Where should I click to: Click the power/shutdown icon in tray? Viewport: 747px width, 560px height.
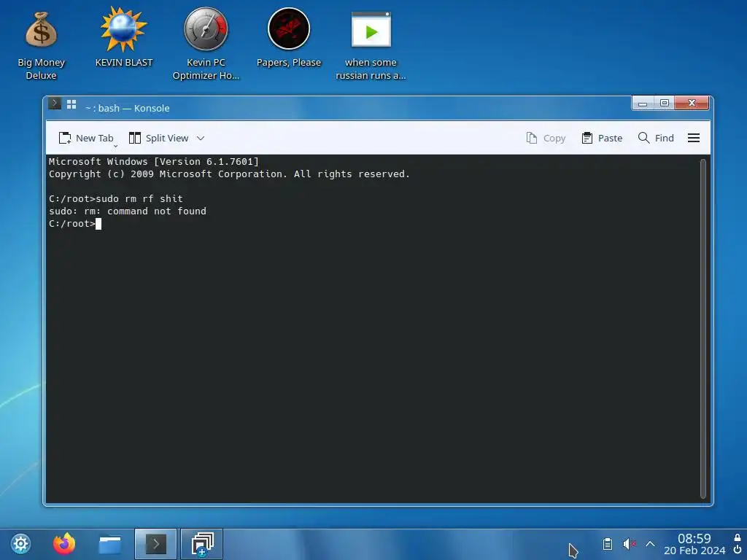point(738,550)
